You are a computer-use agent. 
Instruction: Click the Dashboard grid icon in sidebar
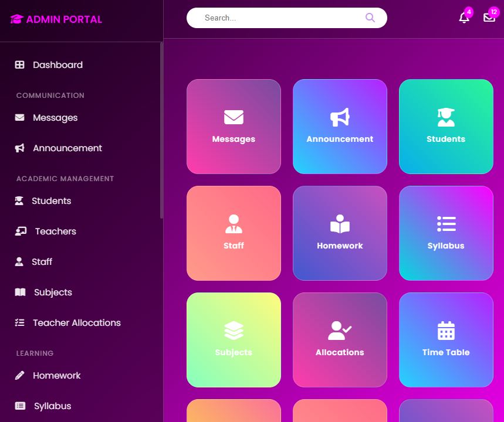[x=19, y=65]
